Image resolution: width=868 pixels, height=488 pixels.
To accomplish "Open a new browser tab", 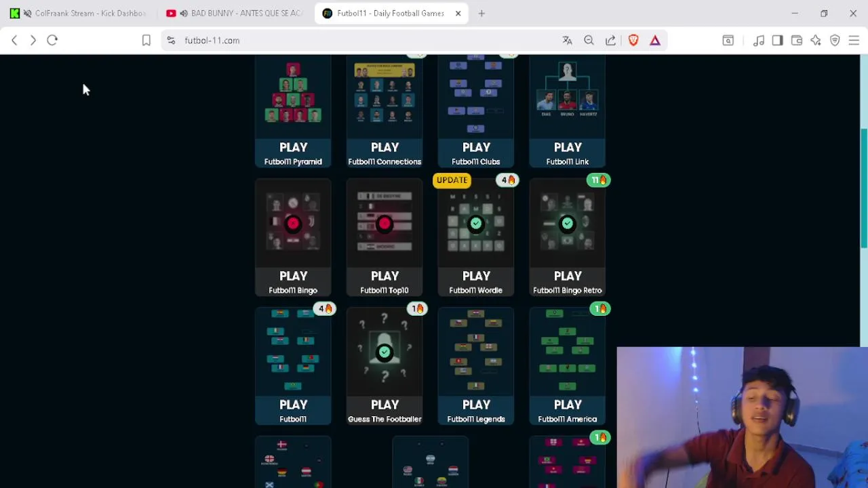I will (x=481, y=14).
